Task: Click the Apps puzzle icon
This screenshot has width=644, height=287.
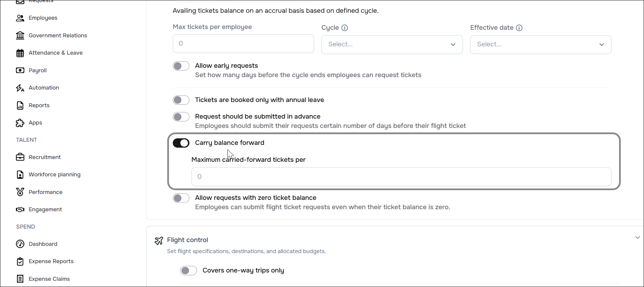Action: (20, 123)
